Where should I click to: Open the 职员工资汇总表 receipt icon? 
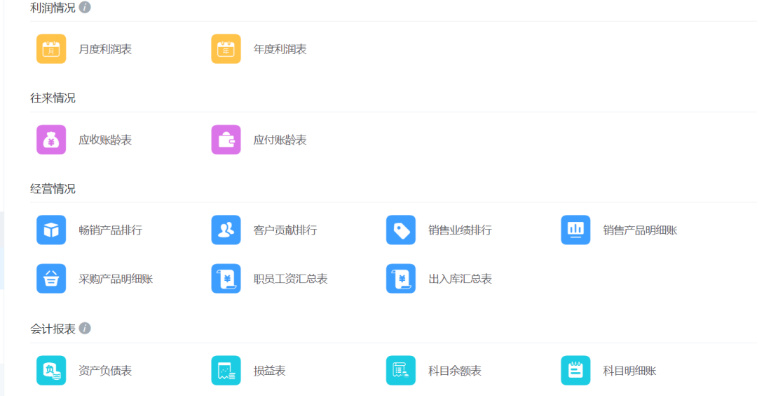(226, 279)
